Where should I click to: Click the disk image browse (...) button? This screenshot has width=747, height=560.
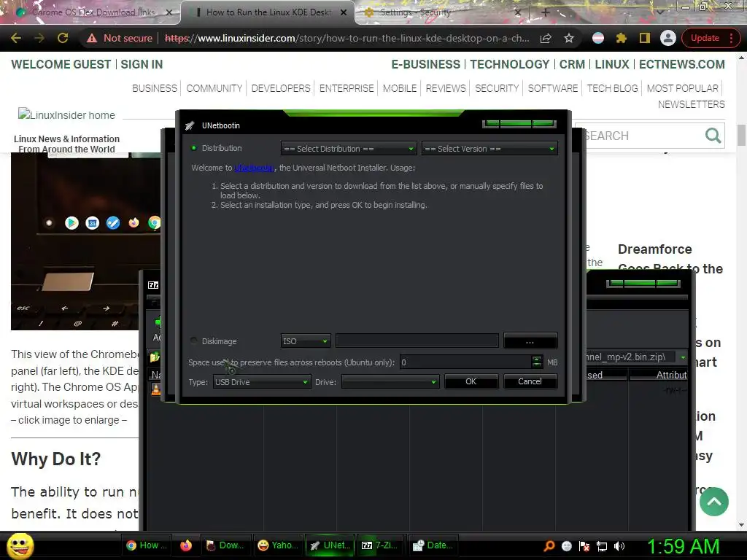(530, 341)
